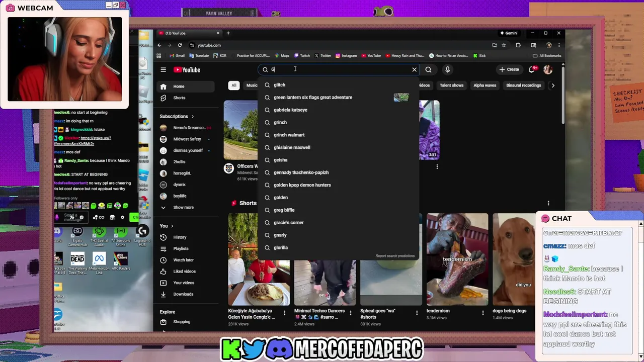Open YouTube notifications bell

[x=532, y=69]
